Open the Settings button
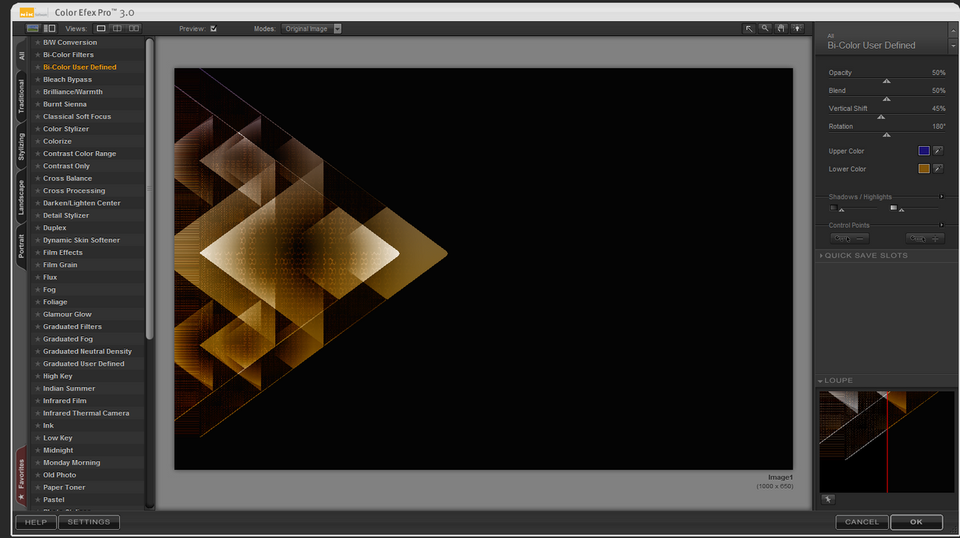Image resolution: width=960 pixels, height=538 pixels. tap(89, 522)
